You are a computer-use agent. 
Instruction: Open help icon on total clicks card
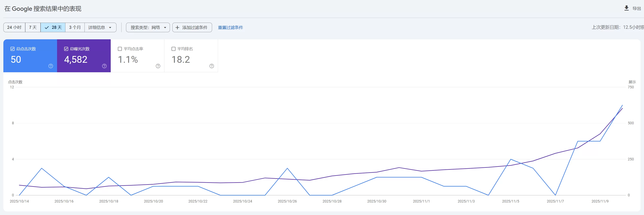51,66
